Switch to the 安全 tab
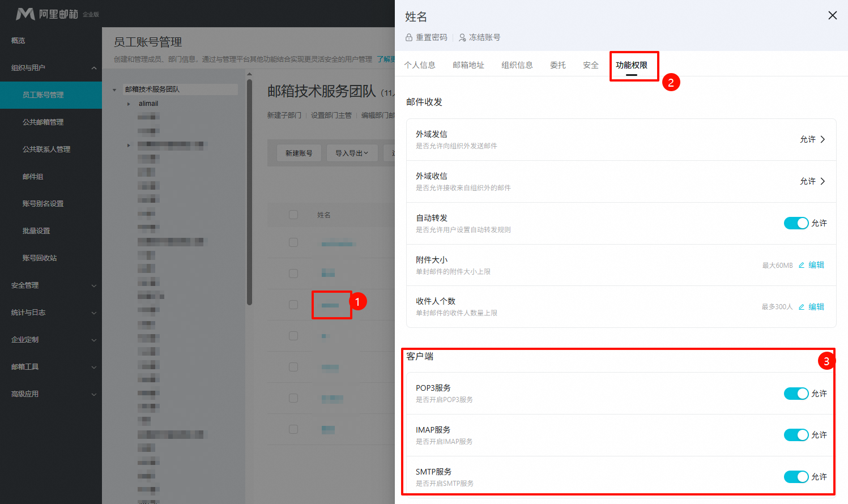Screen dimensions: 848x504 pyautogui.click(x=591, y=65)
